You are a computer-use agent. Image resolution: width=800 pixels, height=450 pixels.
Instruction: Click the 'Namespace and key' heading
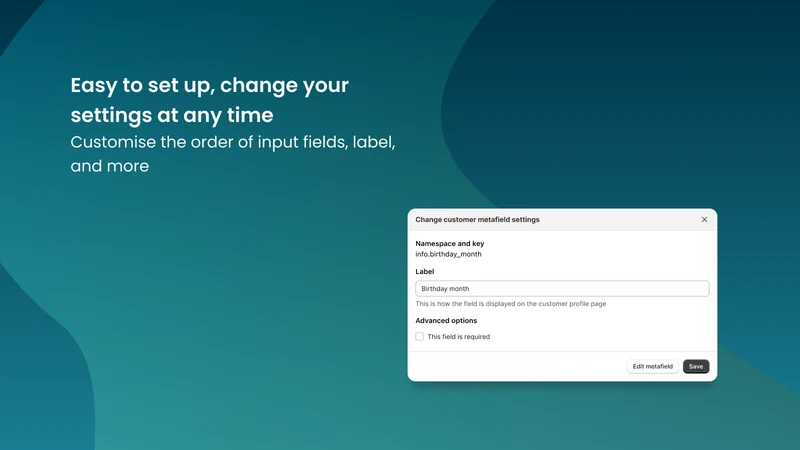click(449, 243)
